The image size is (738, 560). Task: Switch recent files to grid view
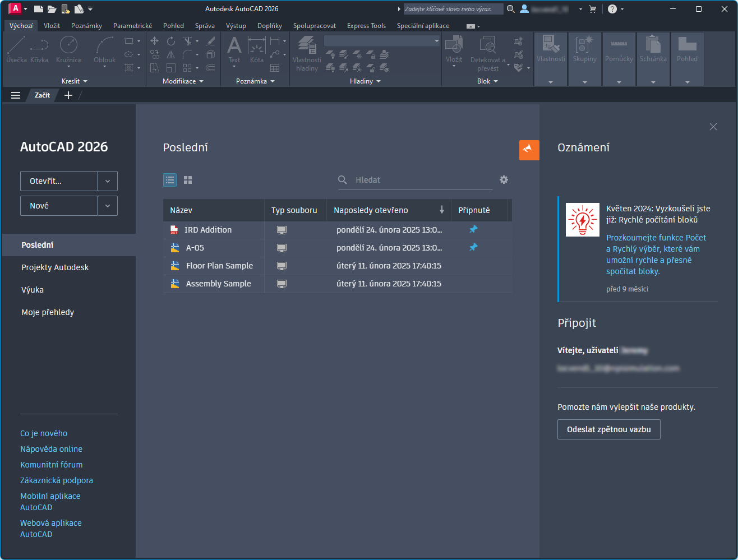pyautogui.click(x=188, y=180)
